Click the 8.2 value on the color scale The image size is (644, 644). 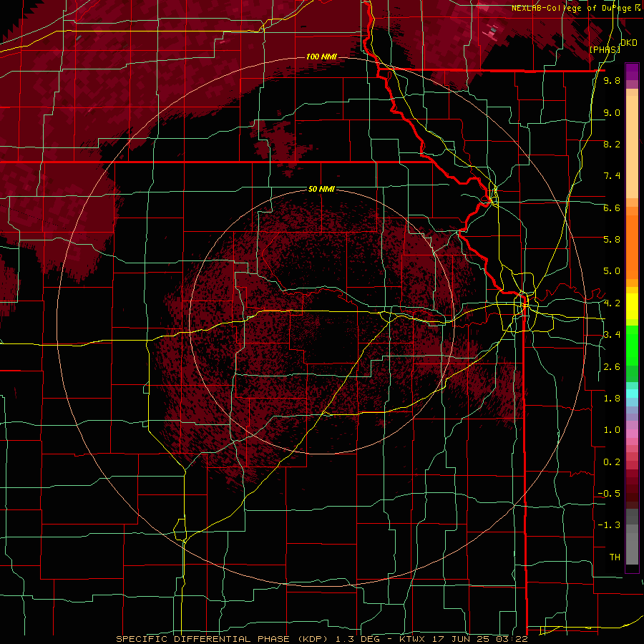point(612,144)
